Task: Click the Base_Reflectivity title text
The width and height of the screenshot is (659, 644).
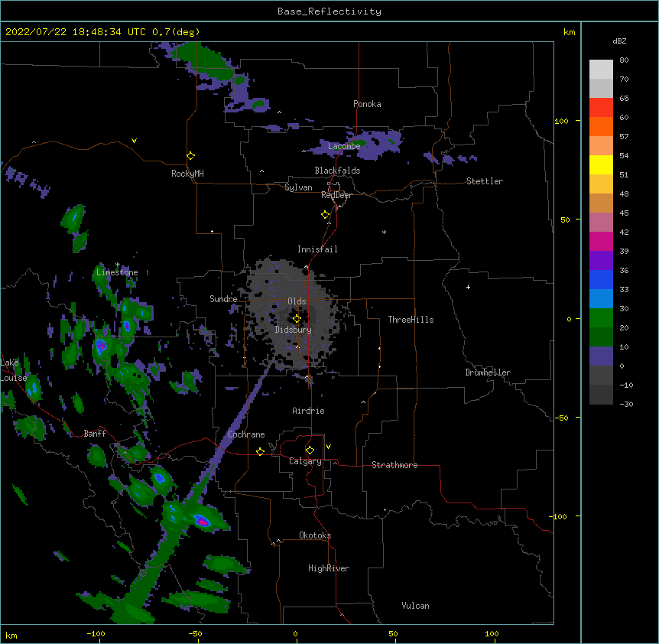Action: tap(329, 11)
